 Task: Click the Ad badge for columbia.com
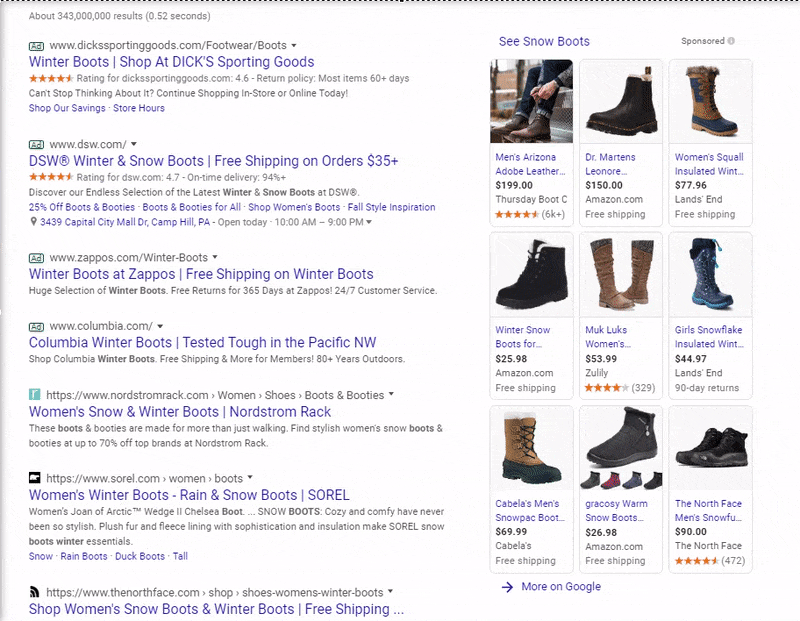pos(36,327)
